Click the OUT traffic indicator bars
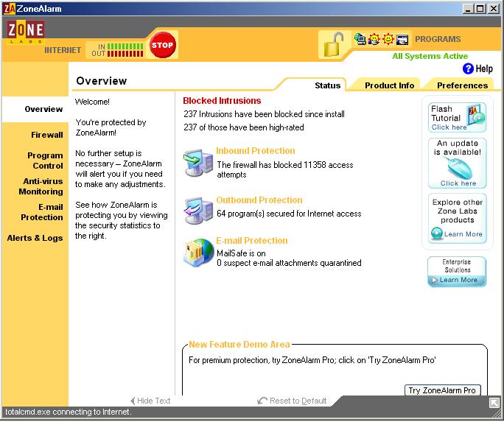 tap(125, 54)
